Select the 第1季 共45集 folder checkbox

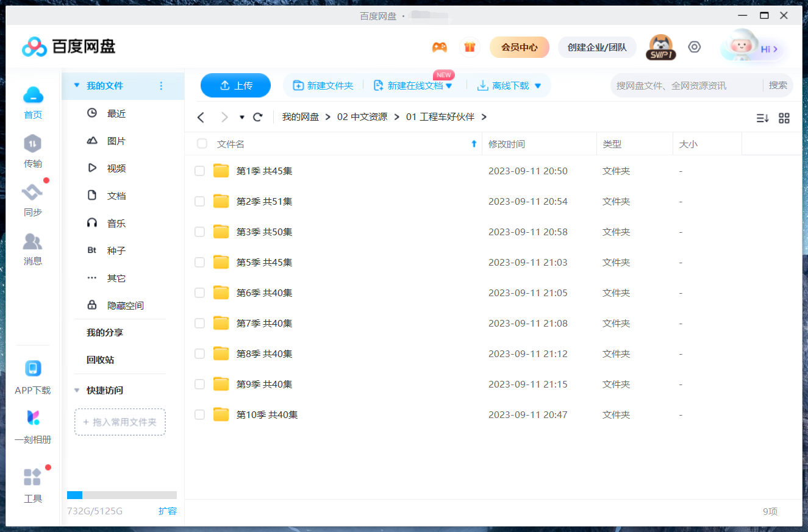(x=199, y=171)
